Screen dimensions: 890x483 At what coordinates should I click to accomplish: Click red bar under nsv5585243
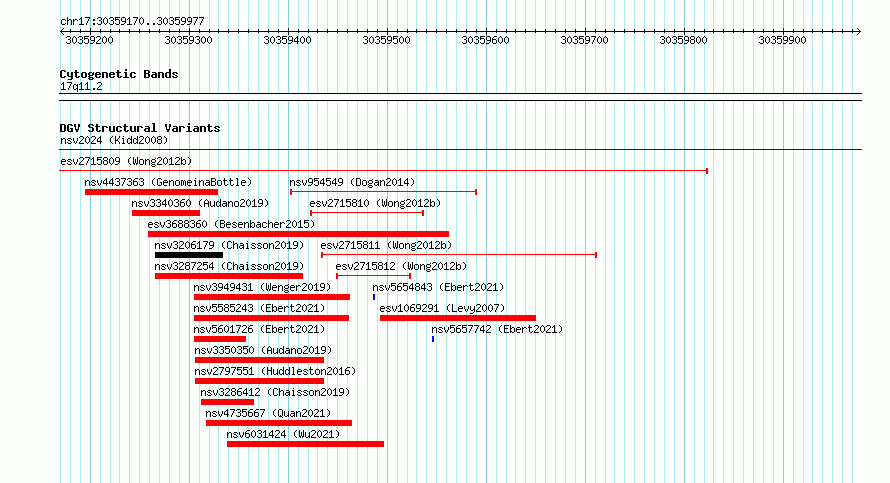pos(271,318)
